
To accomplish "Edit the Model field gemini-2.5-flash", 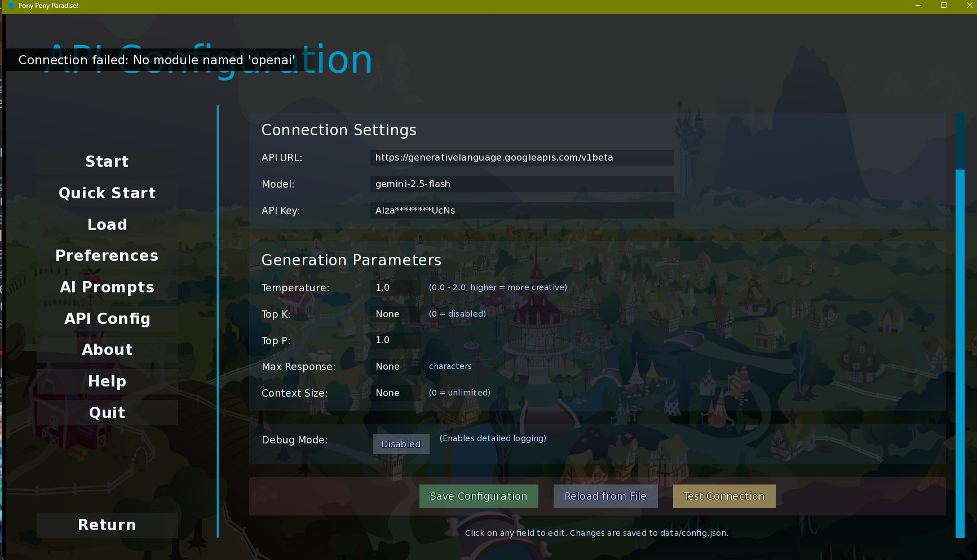I will click(x=522, y=184).
